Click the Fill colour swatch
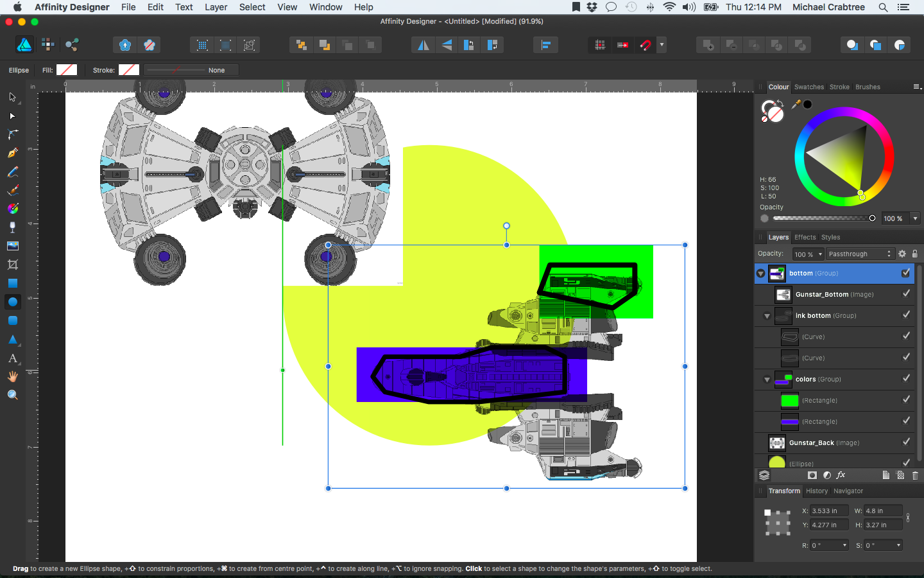Image resolution: width=924 pixels, height=578 pixels. tap(67, 70)
